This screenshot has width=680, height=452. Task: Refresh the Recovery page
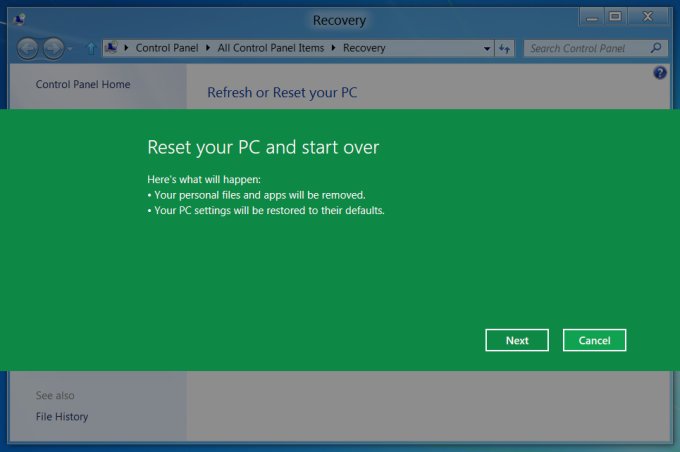coord(504,49)
